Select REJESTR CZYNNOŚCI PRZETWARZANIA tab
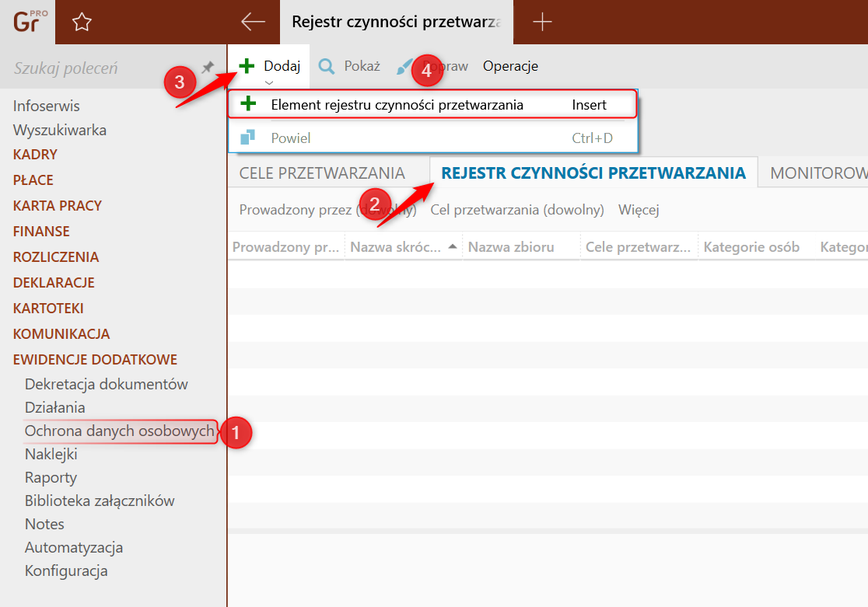The image size is (868, 607). pos(593,173)
